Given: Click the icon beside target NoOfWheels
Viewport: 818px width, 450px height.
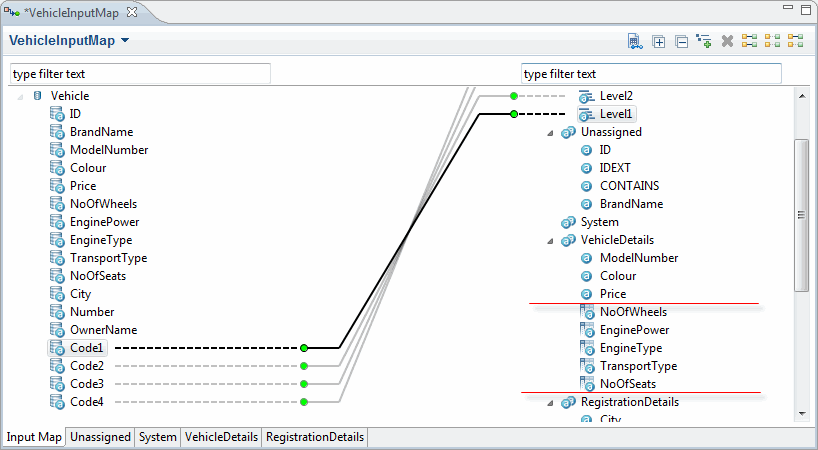Looking at the screenshot, I should (x=587, y=312).
